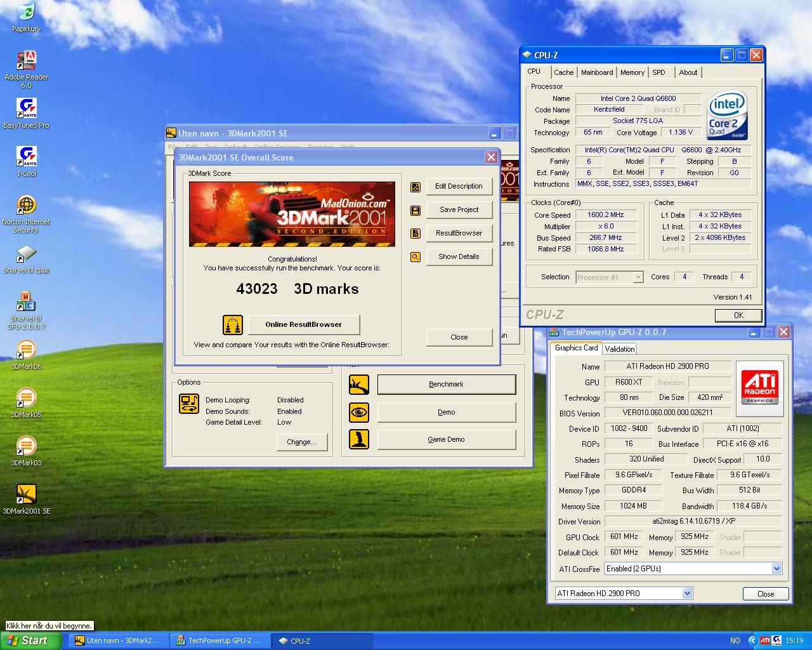The width and height of the screenshot is (812, 650).
Task: Click the NO language indicator in taskbar
Action: click(735, 641)
